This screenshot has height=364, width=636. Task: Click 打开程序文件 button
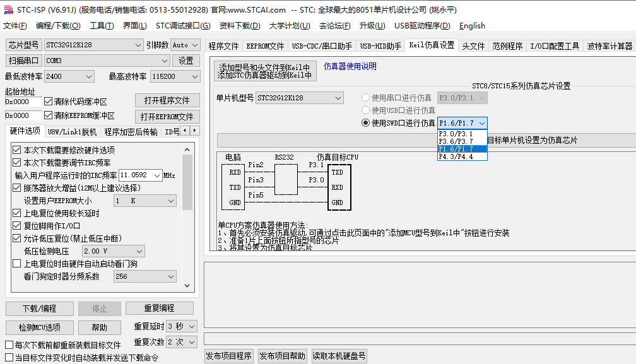167,100
